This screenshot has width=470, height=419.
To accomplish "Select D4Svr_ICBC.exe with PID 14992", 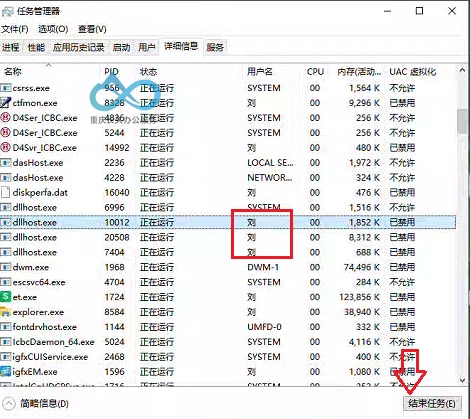I will click(228, 148).
